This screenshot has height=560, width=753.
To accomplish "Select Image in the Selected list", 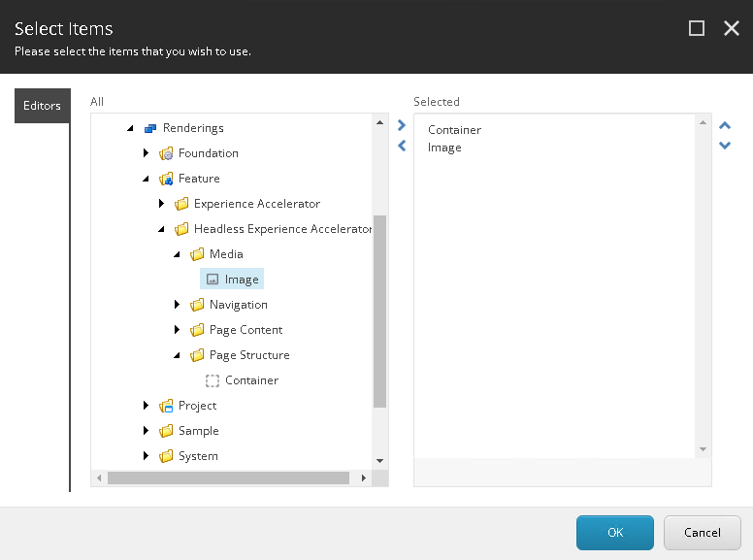I will tap(444, 148).
